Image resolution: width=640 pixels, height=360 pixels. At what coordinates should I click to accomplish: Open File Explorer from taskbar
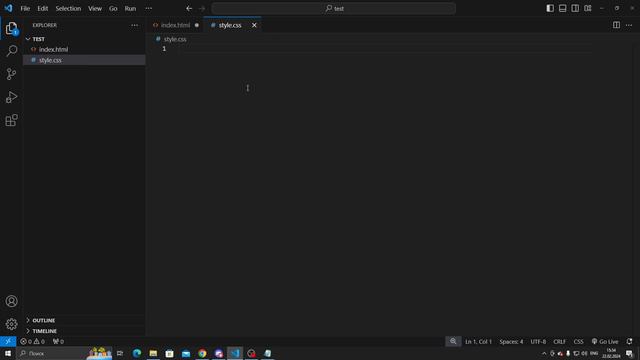coord(153,353)
